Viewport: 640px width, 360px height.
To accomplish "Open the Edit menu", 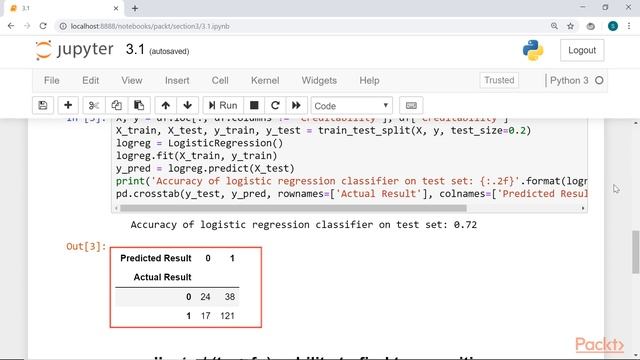I will (x=90, y=80).
